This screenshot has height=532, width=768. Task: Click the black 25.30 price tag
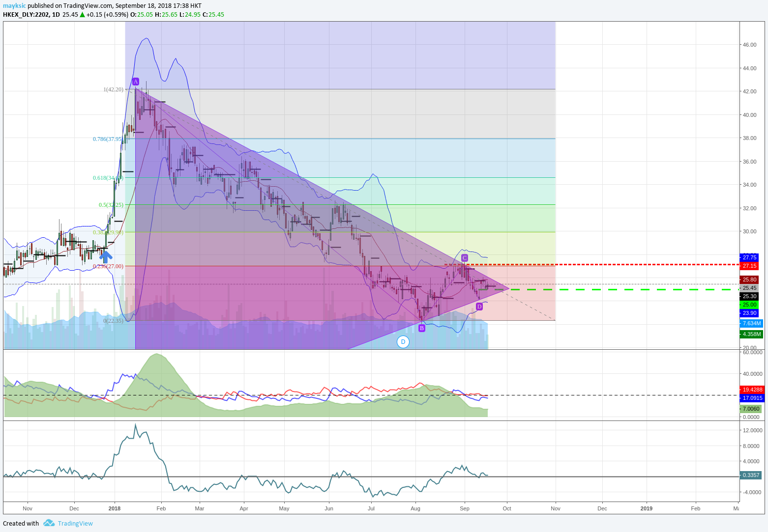(x=749, y=296)
